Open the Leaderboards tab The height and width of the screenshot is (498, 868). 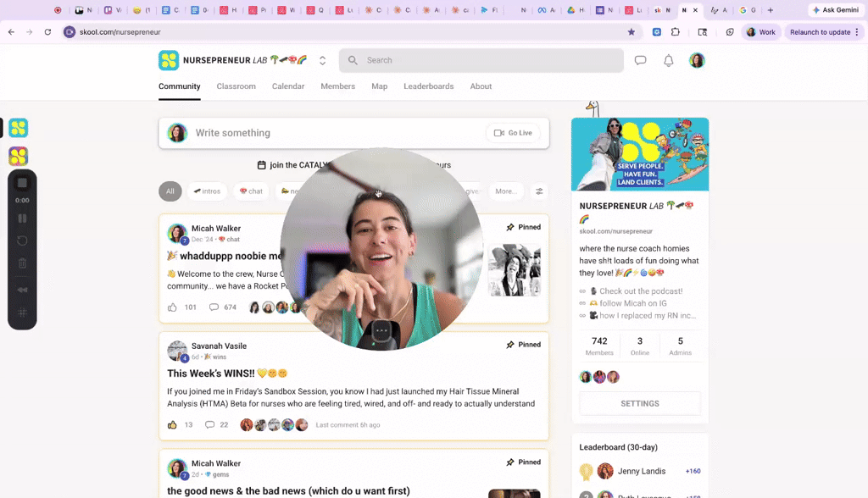coord(428,86)
